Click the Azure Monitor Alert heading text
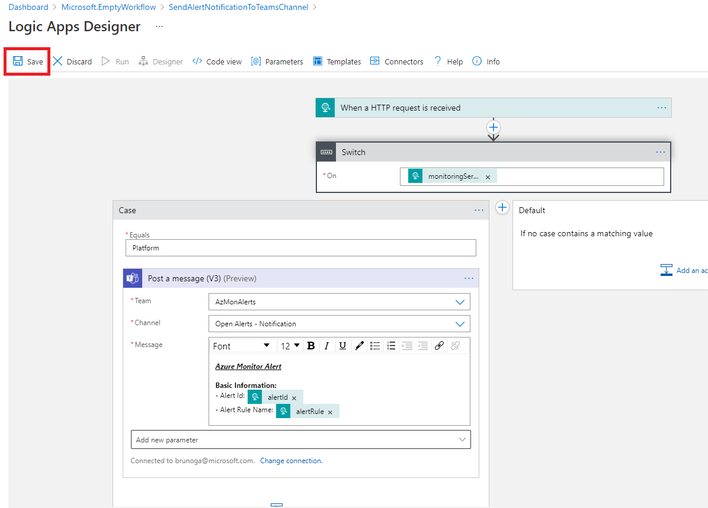 [x=248, y=367]
